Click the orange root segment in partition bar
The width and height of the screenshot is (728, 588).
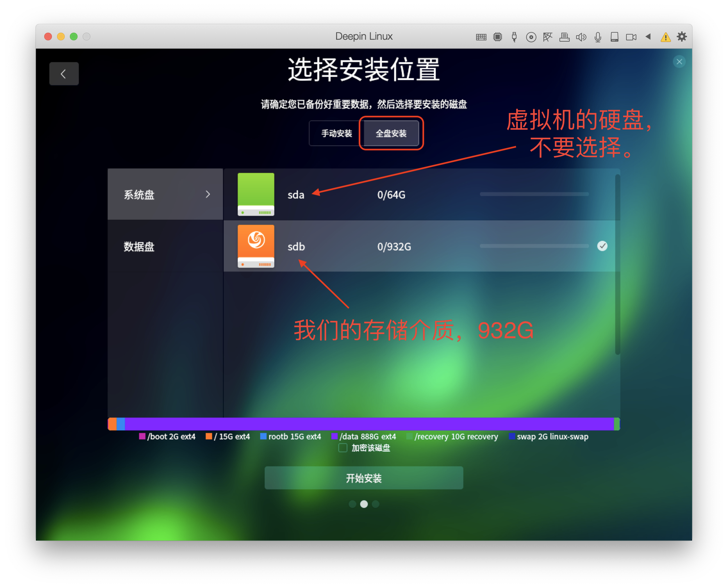112,424
